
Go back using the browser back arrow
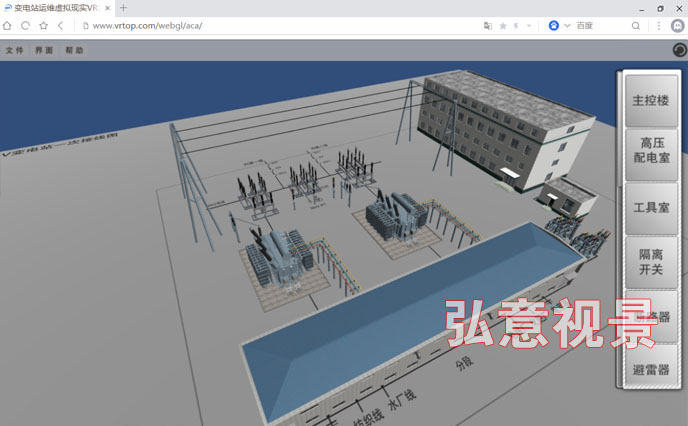point(61,25)
